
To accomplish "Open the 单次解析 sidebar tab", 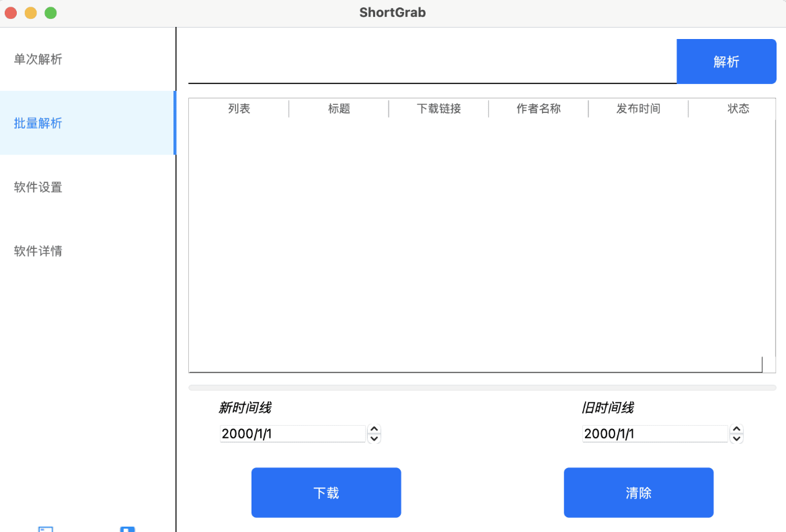I will click(x=38, y=59).
